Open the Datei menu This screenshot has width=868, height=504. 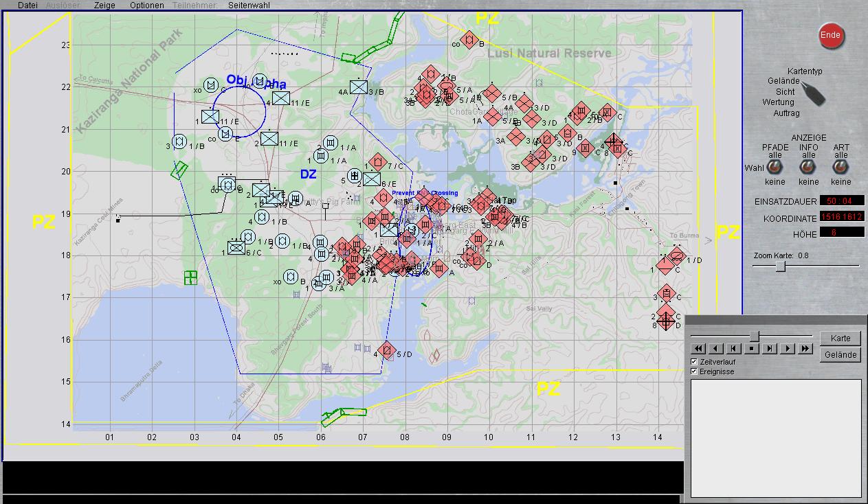[27, 5]
